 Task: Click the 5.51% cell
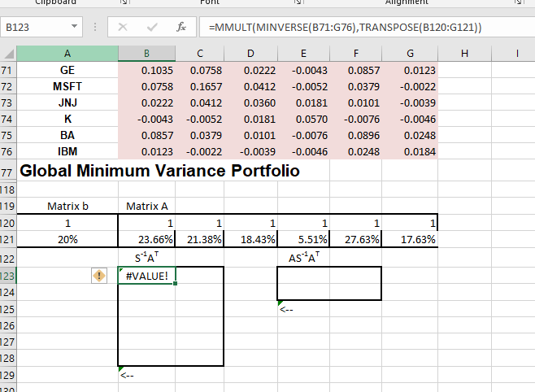click(303, 239)
